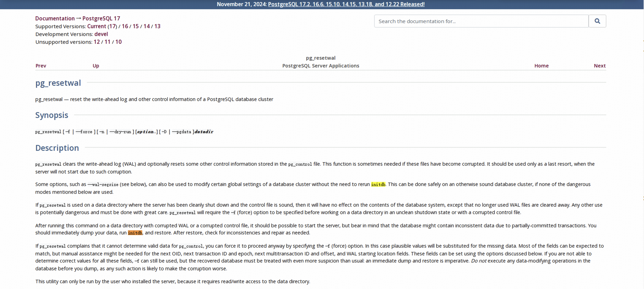Switch to version 13 documentation
This screenshot has width=644, height=289.
click(157, 26)
